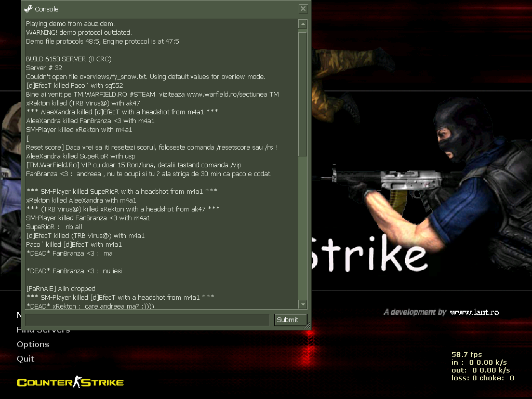The width and height of the screenshot is (532, 399).
Task: Select Quit from the main menu
Action: pyautogui.click(x=25, y=358)
